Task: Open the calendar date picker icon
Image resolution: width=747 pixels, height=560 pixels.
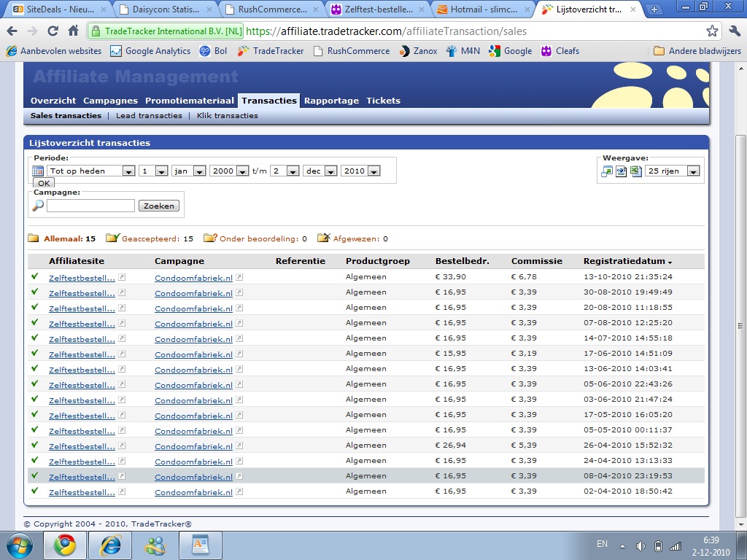Action: coord(38,171)
